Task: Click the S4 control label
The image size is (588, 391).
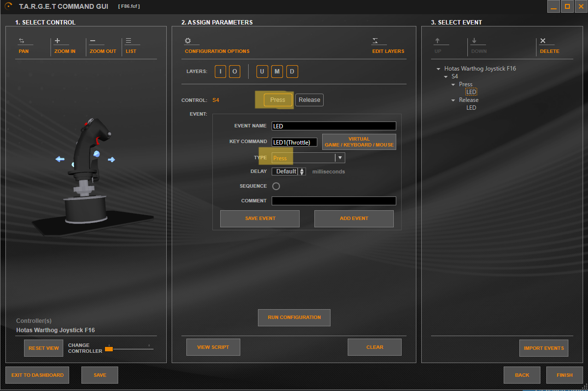Action: coord(216,100)
